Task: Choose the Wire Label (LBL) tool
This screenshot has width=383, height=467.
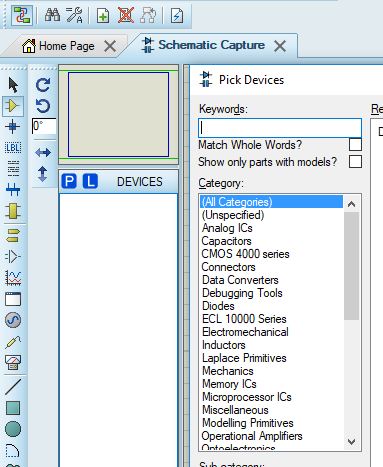Action: (x=13, y=147)
